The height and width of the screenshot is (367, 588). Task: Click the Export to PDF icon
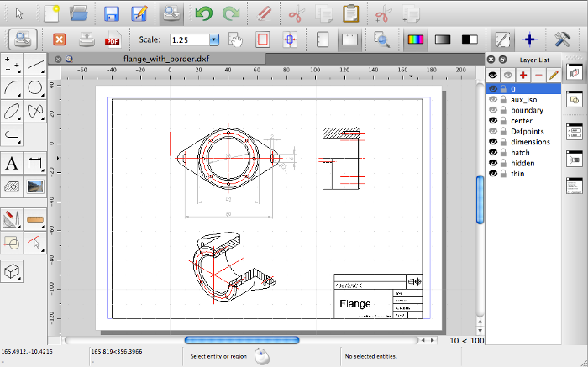click(113, 39)
